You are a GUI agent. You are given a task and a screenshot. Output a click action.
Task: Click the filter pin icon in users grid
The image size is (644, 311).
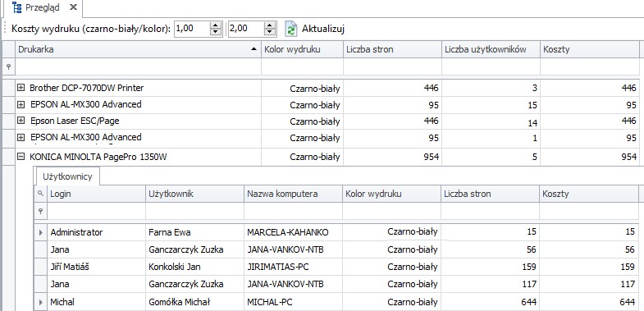click(40, 211)
